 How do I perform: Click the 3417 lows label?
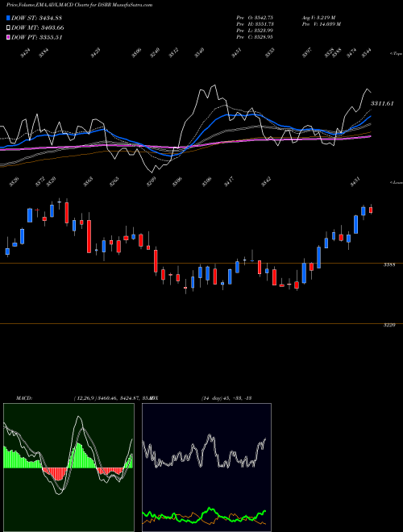(229, 182)
